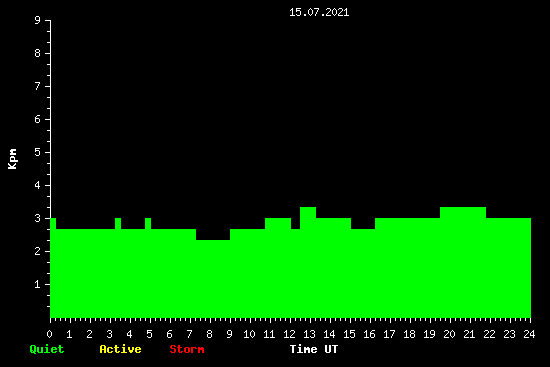Select the yellow Active legend label
The height and width of the screenshot is (367, 550).
point(120,349)
